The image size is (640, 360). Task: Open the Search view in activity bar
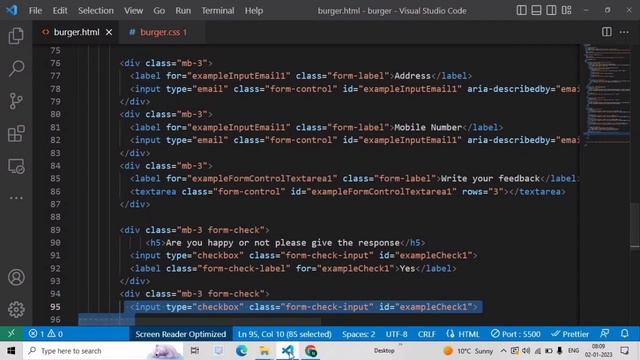pyautogui.click(x=16, y=68)
